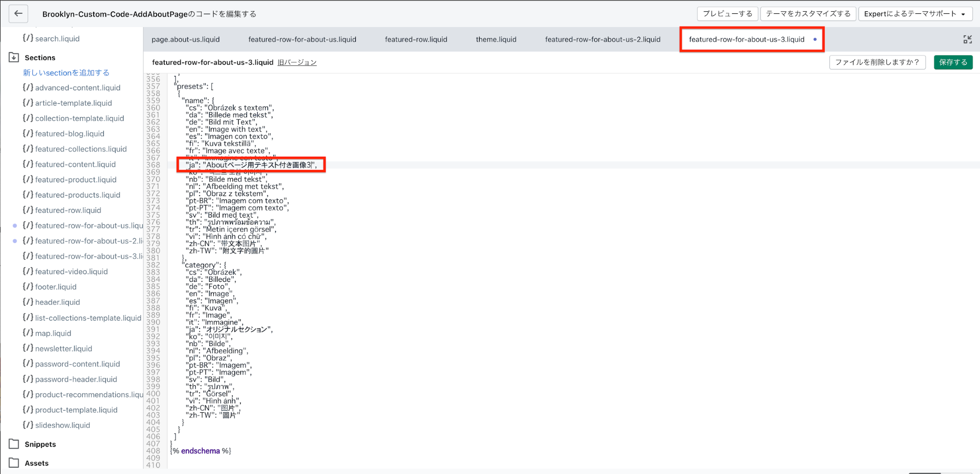
Task: Open the 旧バージョン link
Action: click(297, 63)
